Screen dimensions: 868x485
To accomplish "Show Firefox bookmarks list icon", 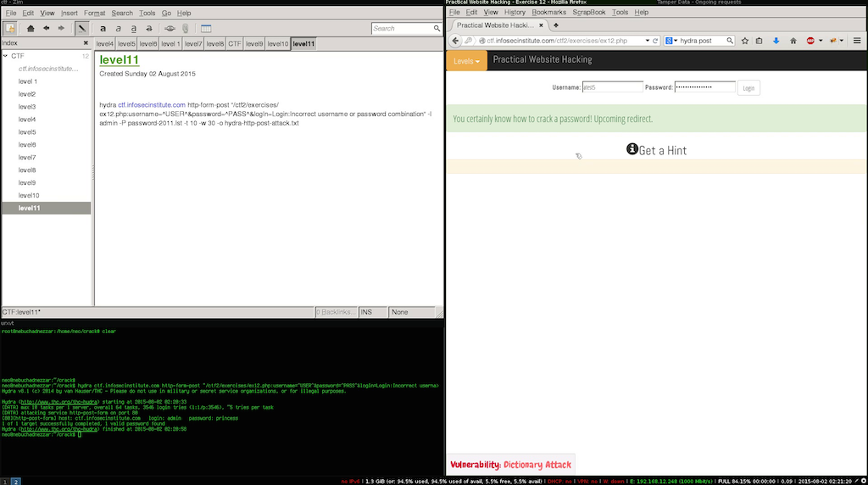I will click(x=759, y=41).
